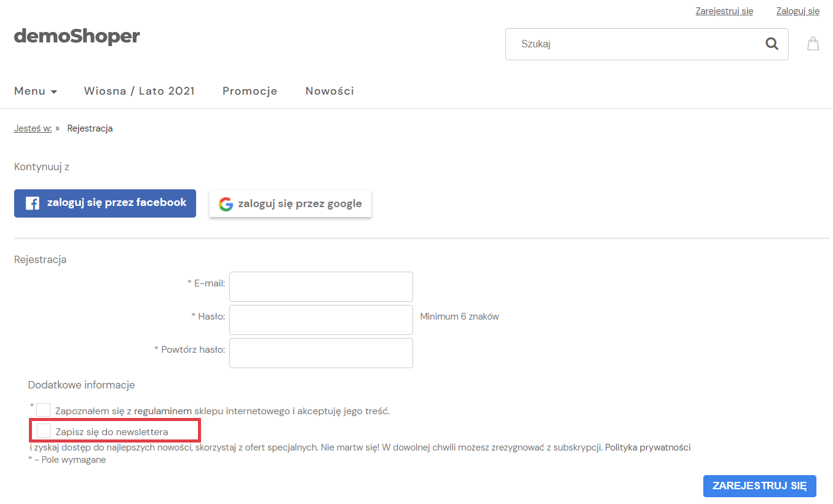
Task: Click the 'zaloguj się przez facebook' button
Action: tap(105, 203)
